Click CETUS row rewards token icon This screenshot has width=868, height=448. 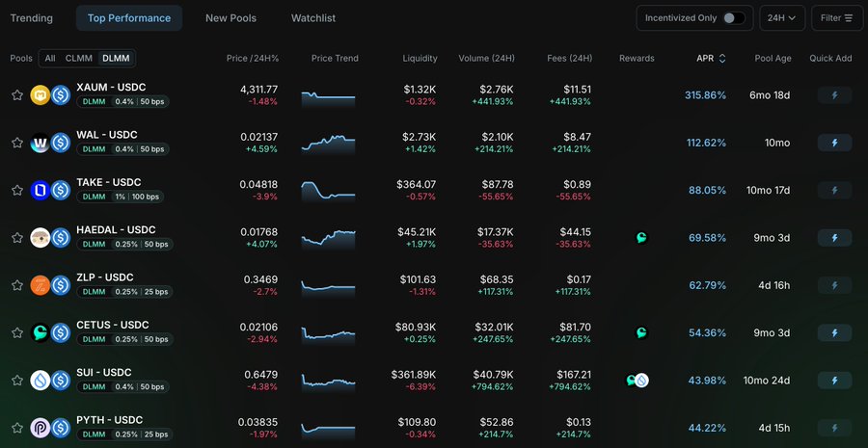click(x=641, y=333)
